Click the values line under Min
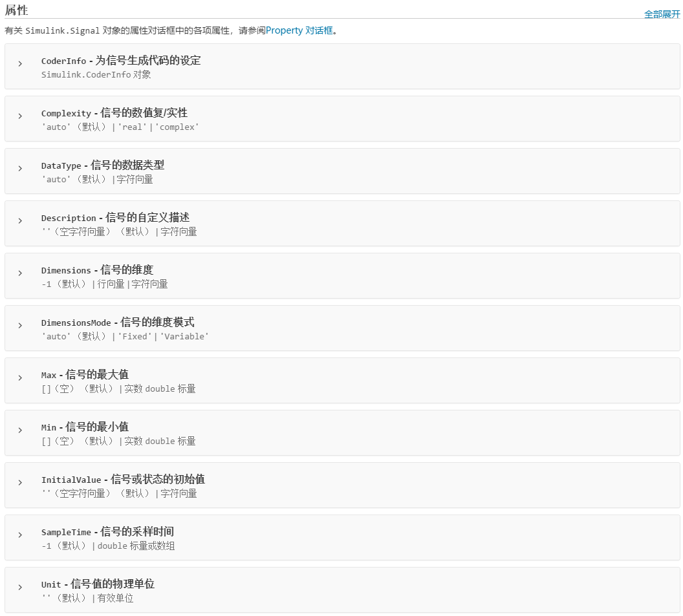The height and width of the screenshot is (616, 683). tap(118, 441)
